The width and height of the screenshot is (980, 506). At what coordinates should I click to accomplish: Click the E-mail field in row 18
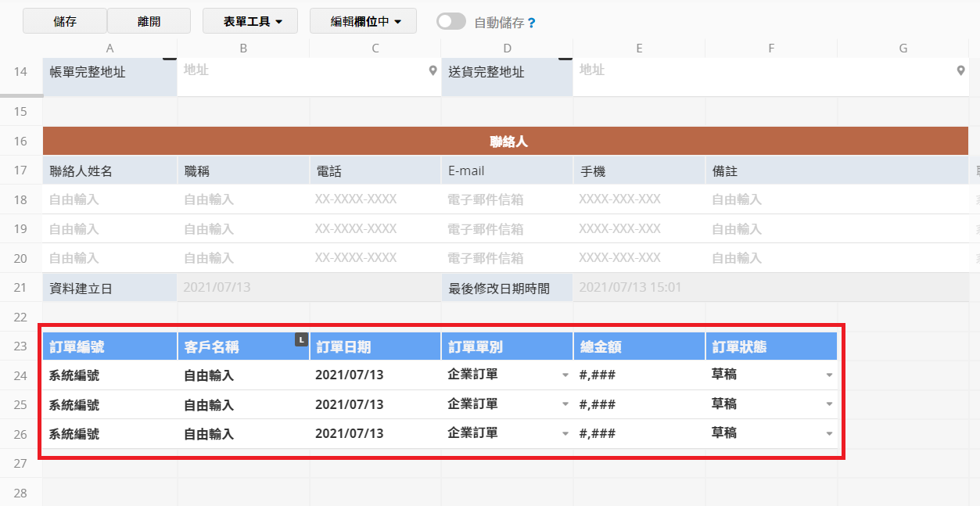506,199
